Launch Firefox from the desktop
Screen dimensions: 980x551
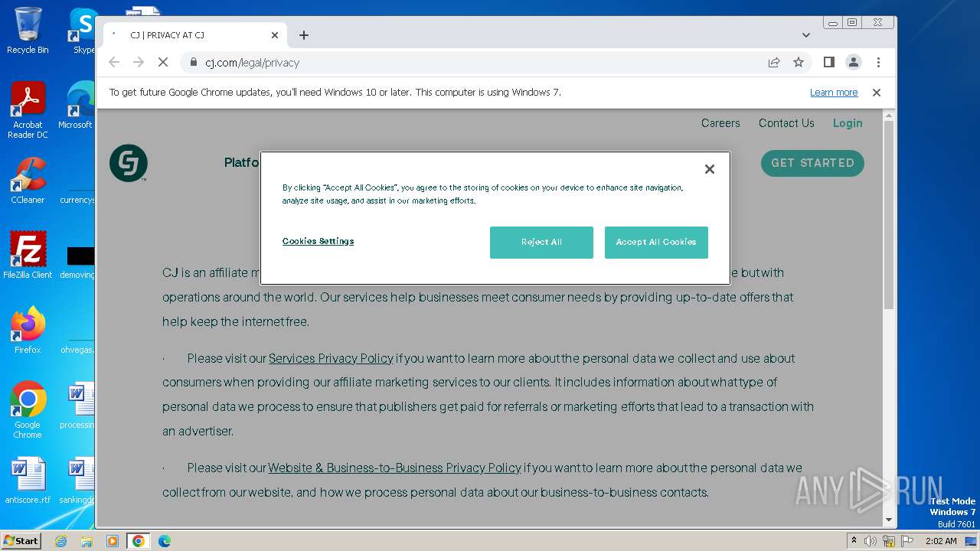tap(28, 331)
